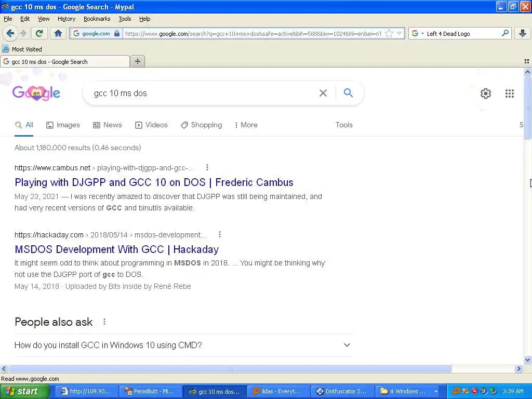Click the magnifier icon in the system tray

[456, 391]
